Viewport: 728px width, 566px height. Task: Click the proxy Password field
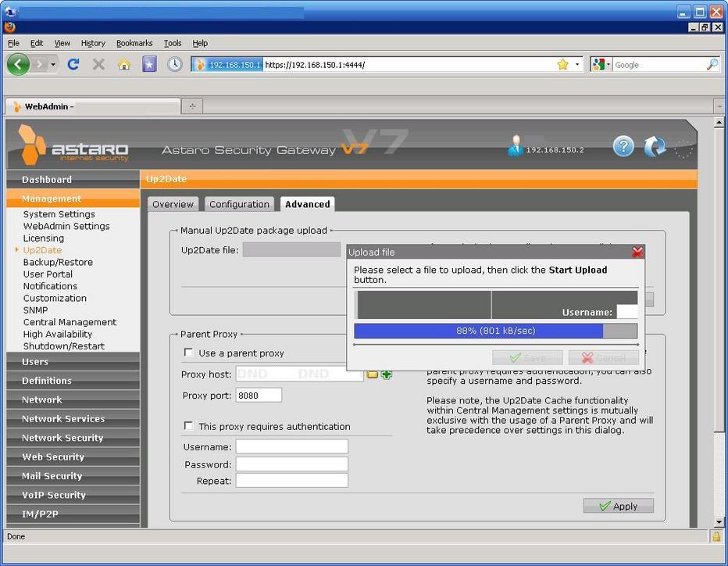291,464
